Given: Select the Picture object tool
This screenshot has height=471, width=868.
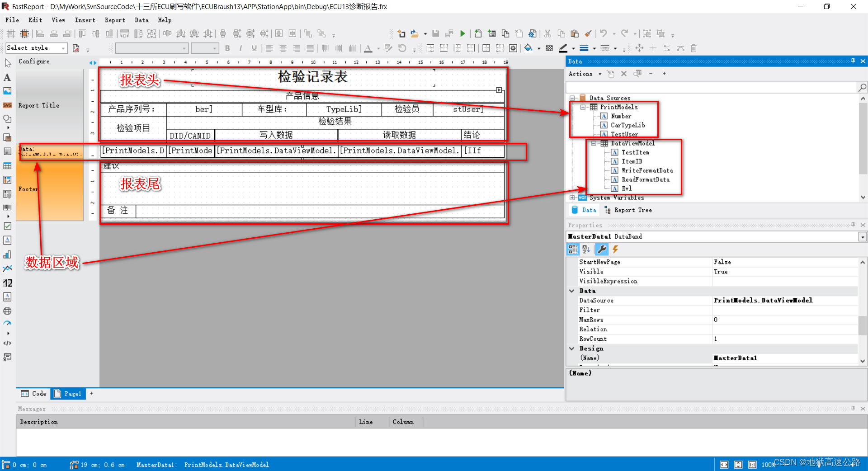Looking at the screenshot, I should click(7, 91).
